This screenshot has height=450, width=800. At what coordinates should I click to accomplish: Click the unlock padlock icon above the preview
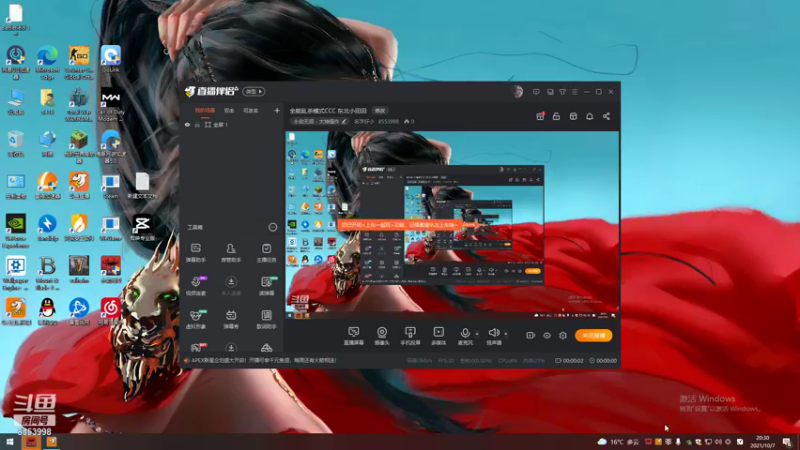[556, 116]
